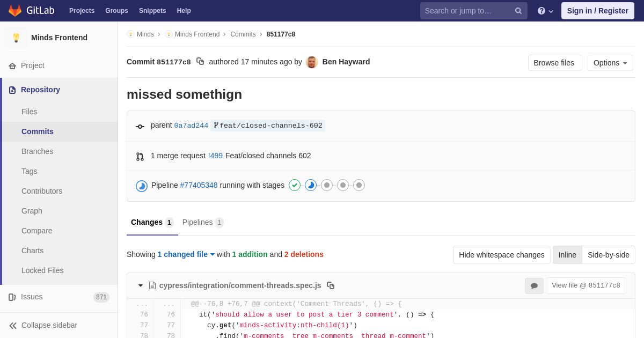The width and height of the screenshot is (644, 338).
Task: Click the Issues icon in sidebar
Action: pos(12,297)
